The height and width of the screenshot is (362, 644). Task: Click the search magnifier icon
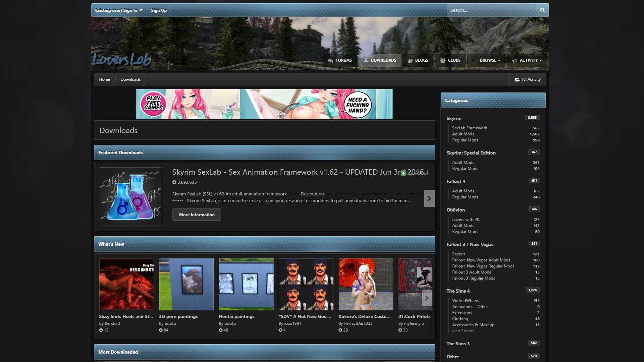(542, 10)
